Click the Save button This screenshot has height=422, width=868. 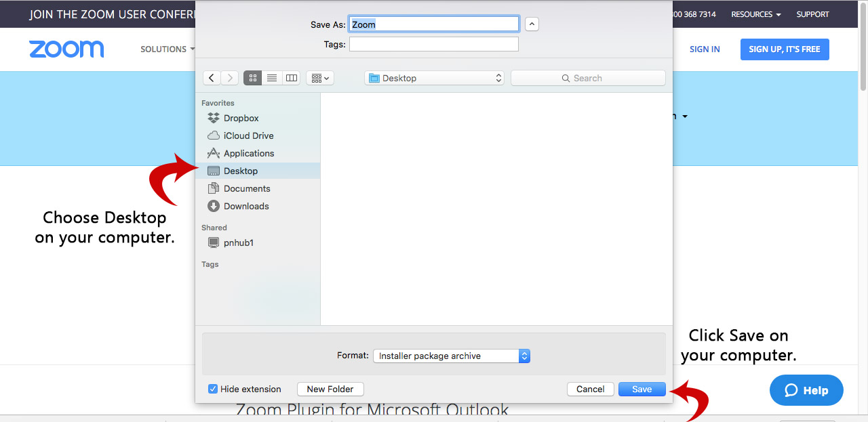642,389
